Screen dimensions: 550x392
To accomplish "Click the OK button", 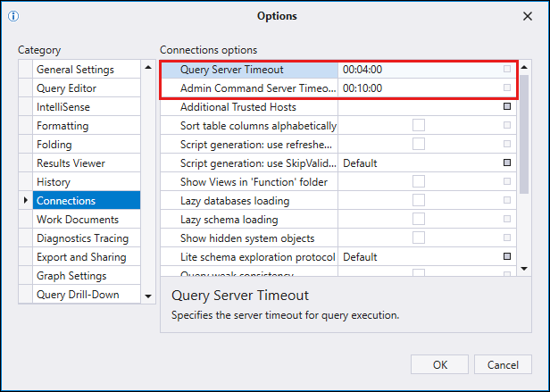I will click(439, 364).
